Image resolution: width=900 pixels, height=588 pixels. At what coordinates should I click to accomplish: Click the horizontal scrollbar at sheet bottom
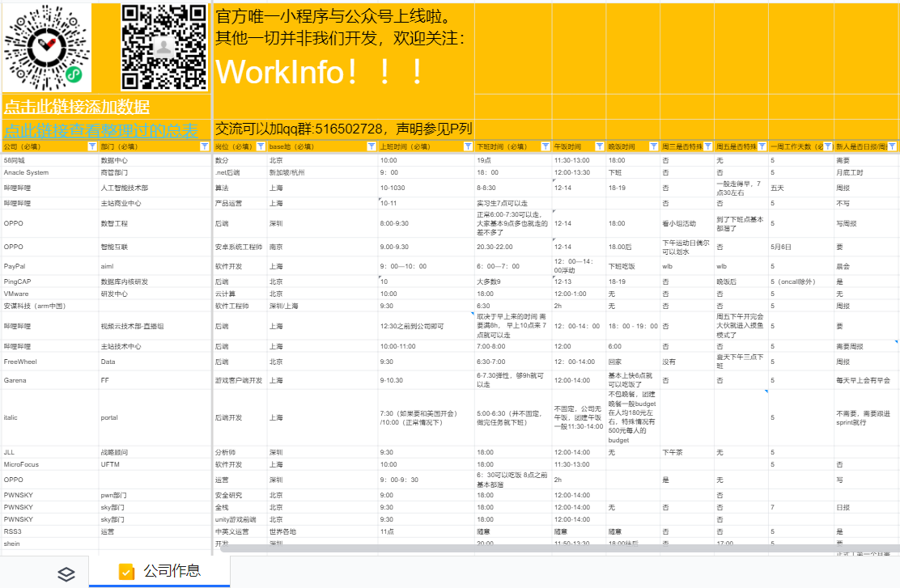click(x=559, y=548)
